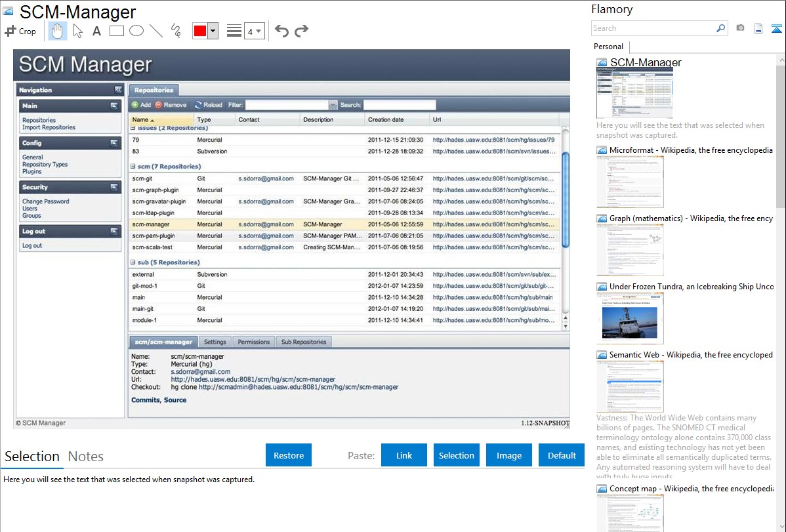Click the repository grid vertical scrollbar
The width and height of the screenshot is (786, 532).
click(566, 199)
